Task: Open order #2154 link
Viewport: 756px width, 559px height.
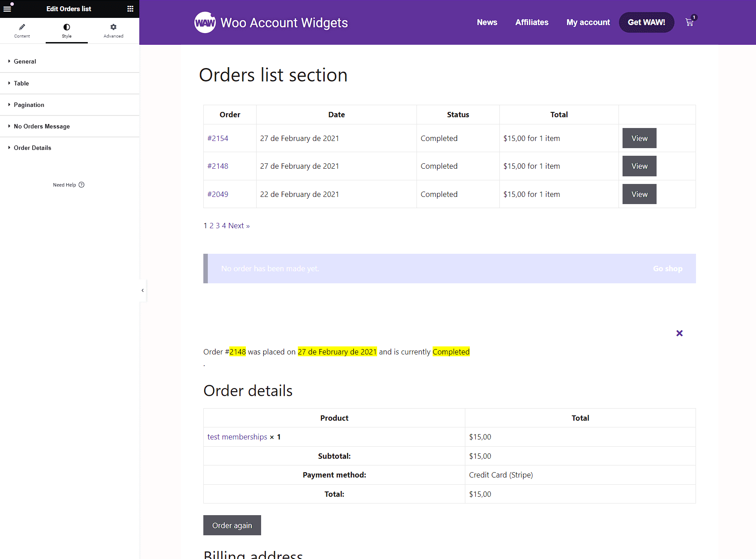Action: click(x=218, y=138)
